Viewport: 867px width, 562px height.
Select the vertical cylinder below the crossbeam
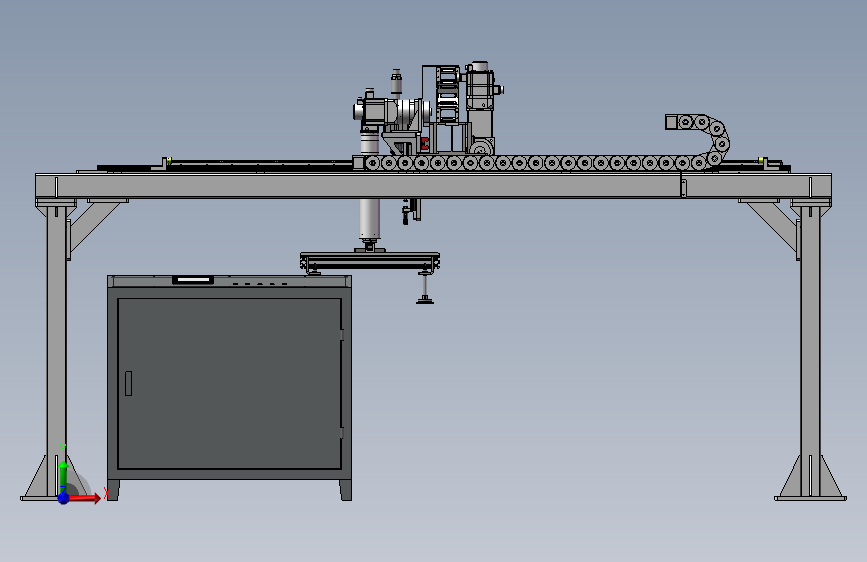[370, 220]
